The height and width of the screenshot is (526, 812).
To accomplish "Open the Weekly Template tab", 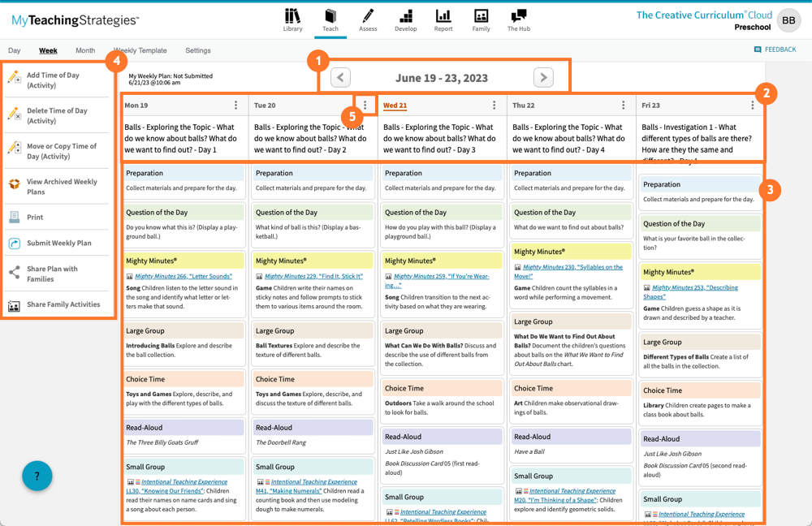I will pyautogui.click(x=140, y=50).
